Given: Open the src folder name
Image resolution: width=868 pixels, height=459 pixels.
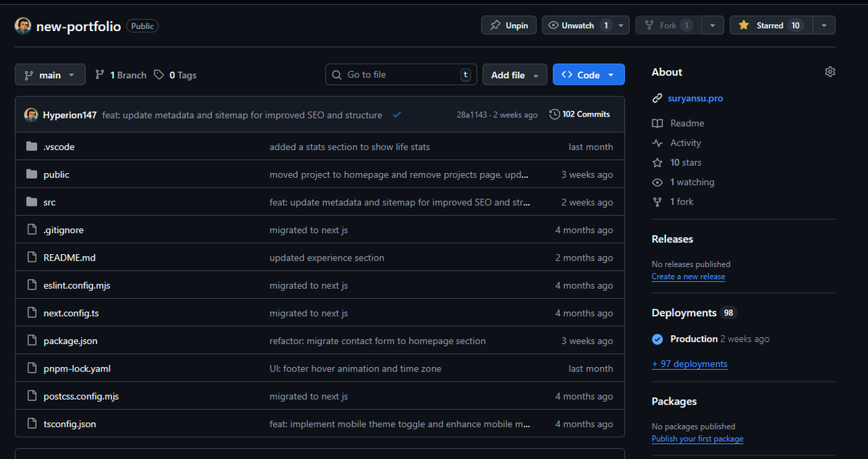Looking at the screenshot, I should (x=49, y=202).
